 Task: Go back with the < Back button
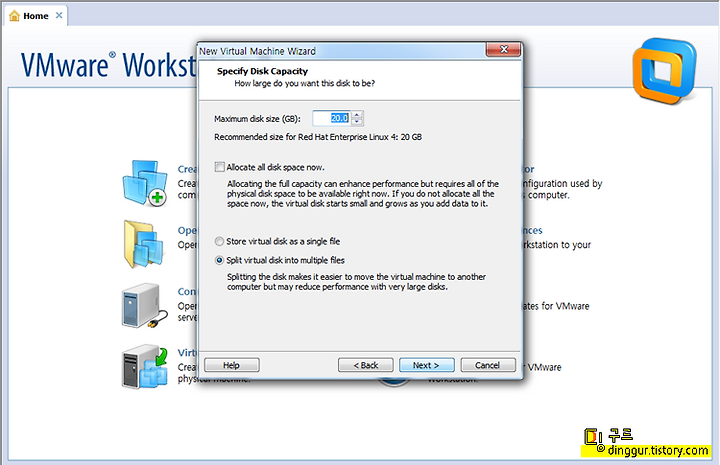[x=366, y=365]
